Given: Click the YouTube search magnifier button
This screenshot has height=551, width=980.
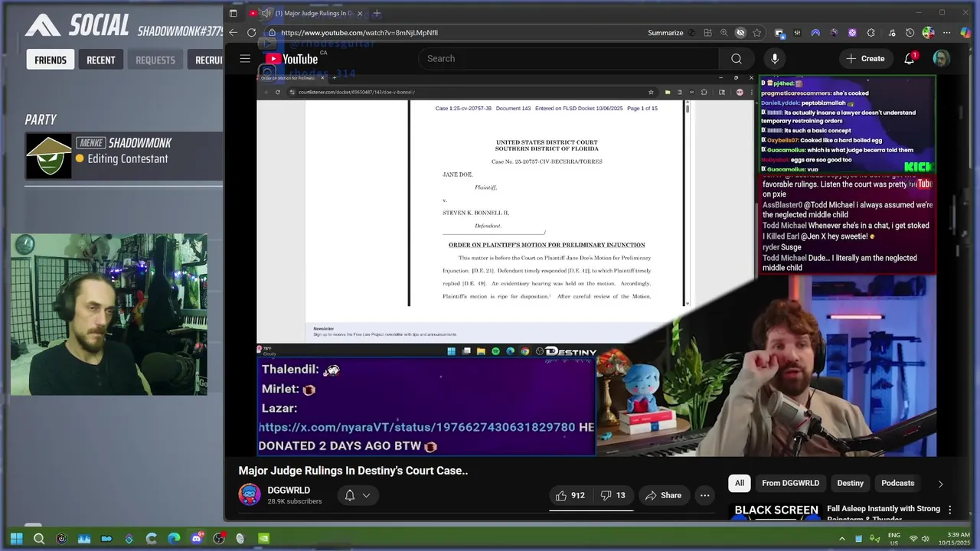Looking at the screenshot, I should click(736, 58).
